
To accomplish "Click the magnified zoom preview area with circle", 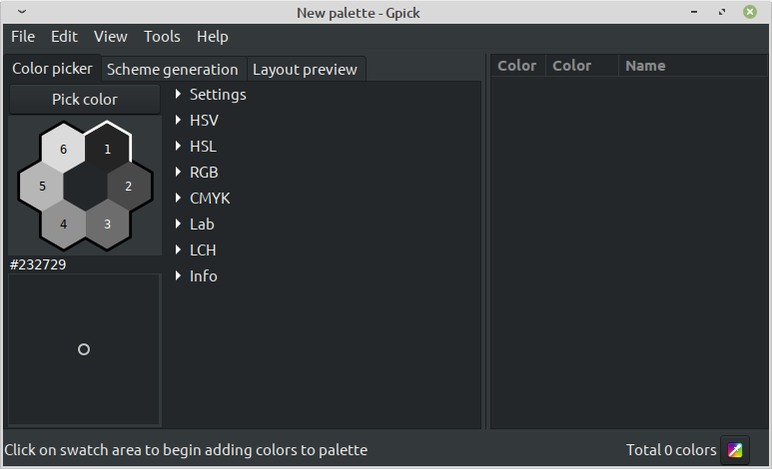I will pos(84,349).
